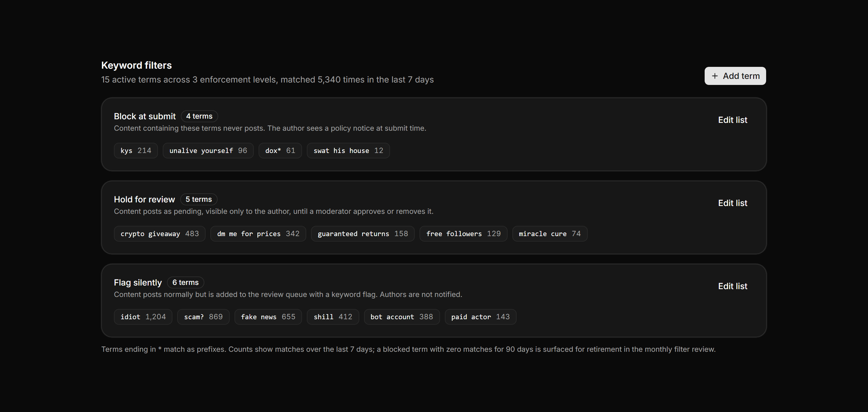Image resolution: width=868 pixels, height=412 pixels.
Task: Click the 'Content containing these terms never posts' description
Action: 270,128
